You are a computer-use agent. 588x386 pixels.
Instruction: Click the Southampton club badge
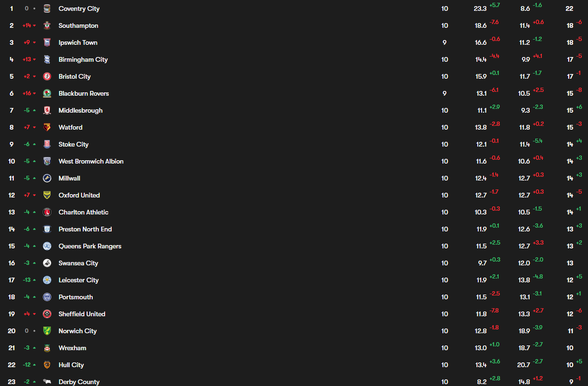(47, 25)
